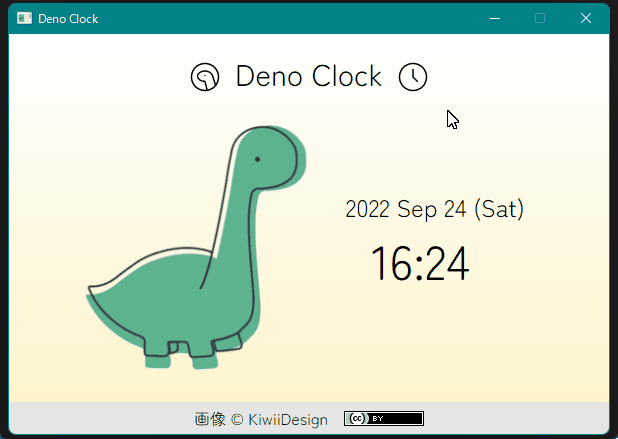Screen dimensions: 618x439
Task: Open the Creative Commons BY license badge
Action: [x=384, y=418]
